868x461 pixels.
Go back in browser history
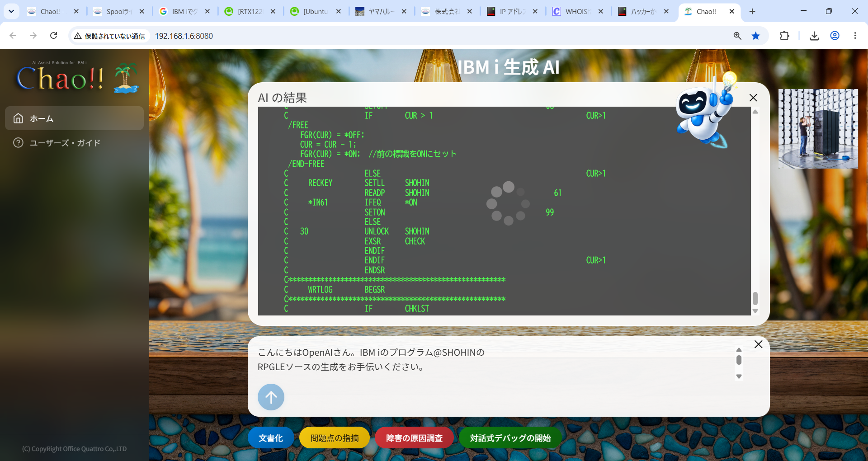pyautogui.click(x=13, y=36)
